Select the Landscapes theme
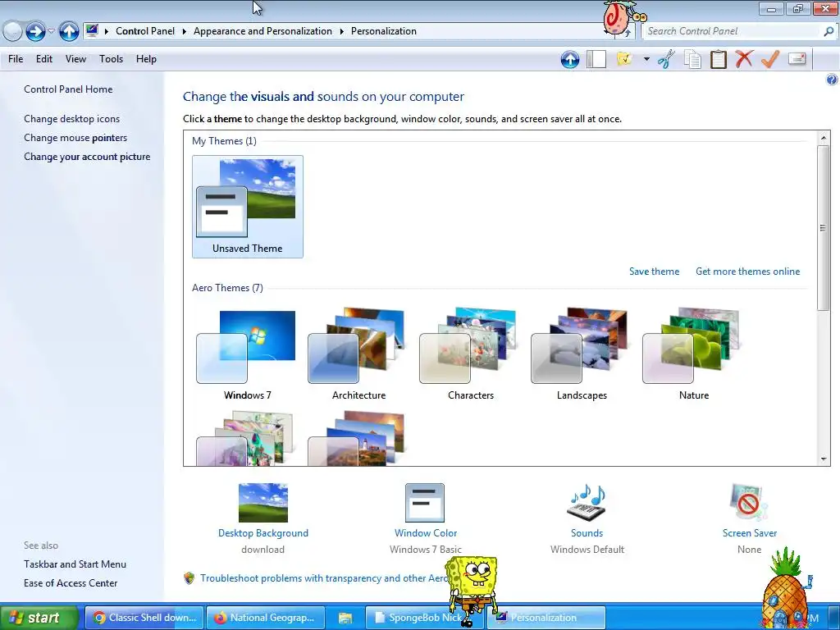 (x=582, y=354)
